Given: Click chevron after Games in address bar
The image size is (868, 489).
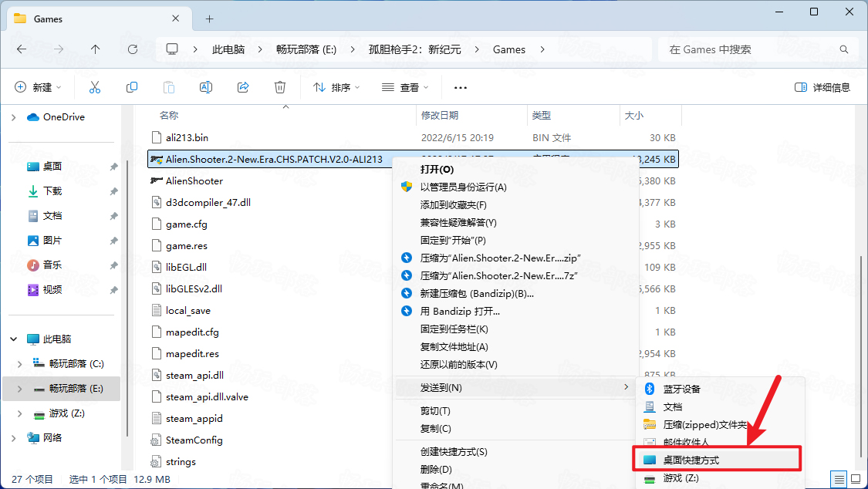Looking at the screenshot, I should click(x=542, y=49).
